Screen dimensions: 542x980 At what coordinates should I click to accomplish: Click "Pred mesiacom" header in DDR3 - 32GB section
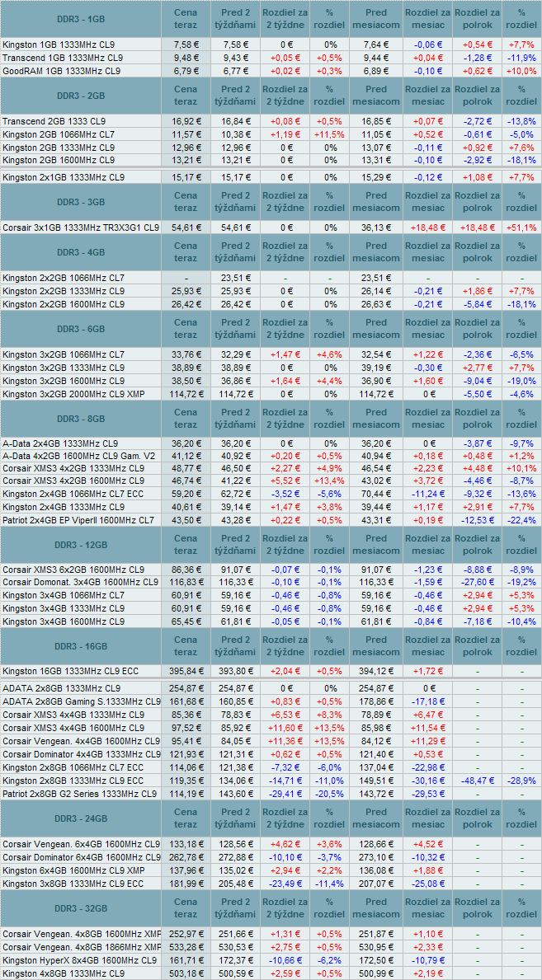point(376,908)
